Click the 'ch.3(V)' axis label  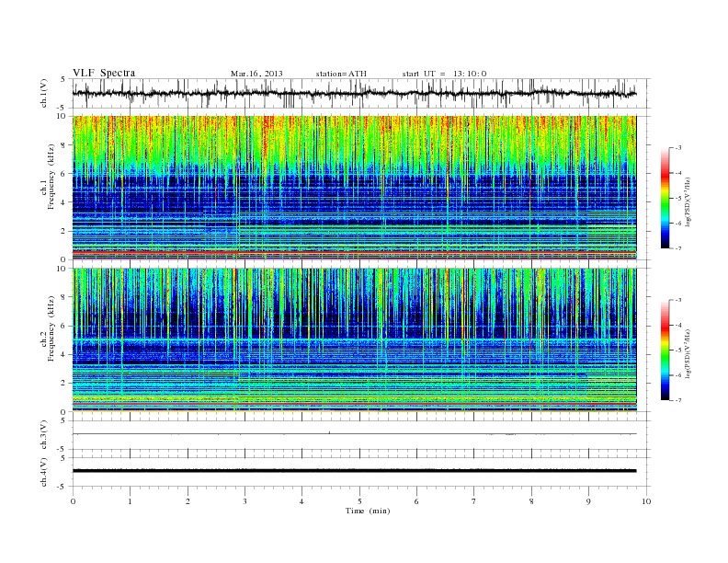(44, 435)
